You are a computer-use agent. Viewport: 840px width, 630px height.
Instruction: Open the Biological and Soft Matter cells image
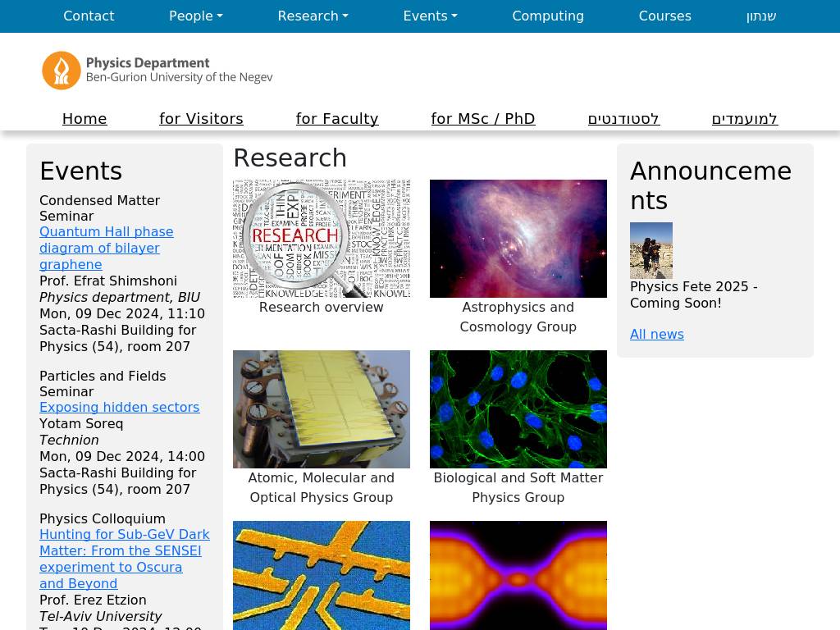click(x=518, y=409)
